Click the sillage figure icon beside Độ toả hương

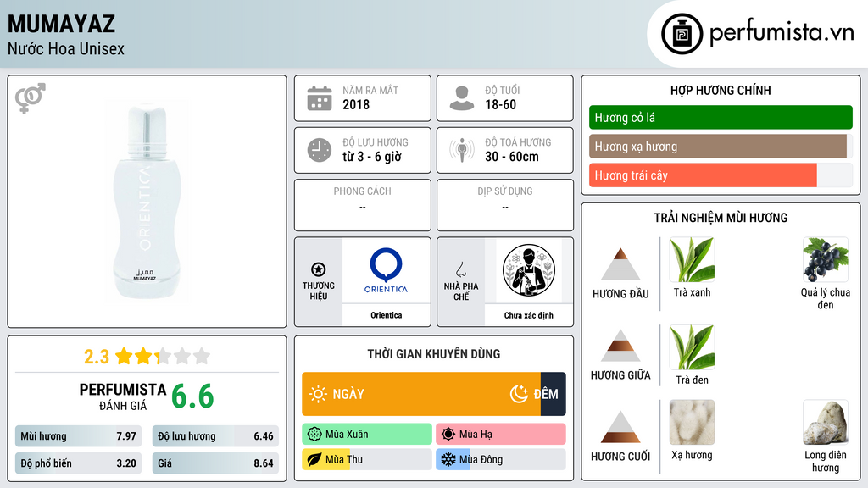[462, 150]
